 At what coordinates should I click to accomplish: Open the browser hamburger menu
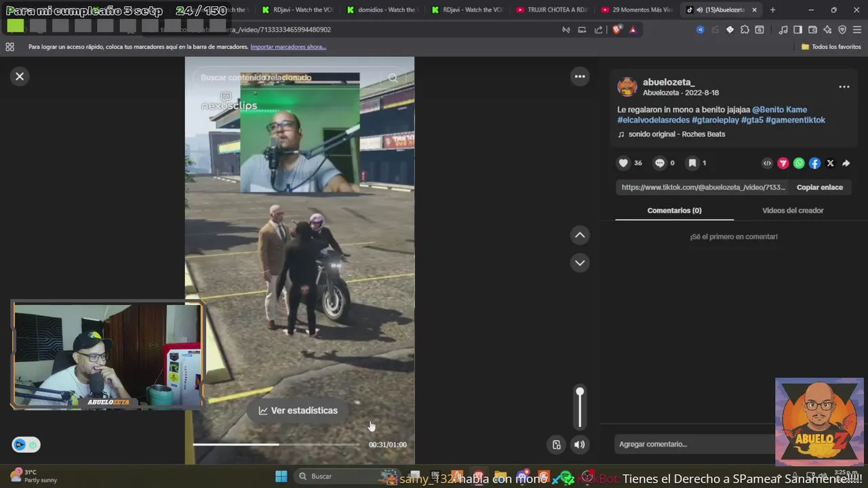(857, 30)
